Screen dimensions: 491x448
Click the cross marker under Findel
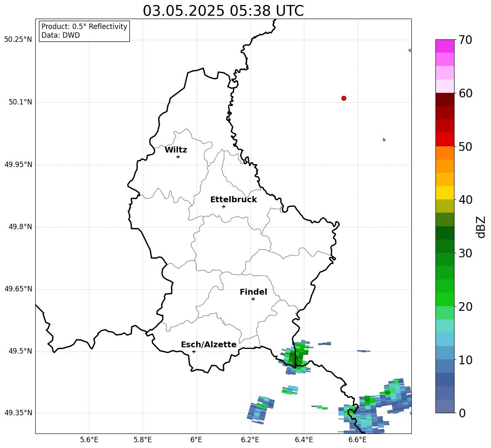(x=253, y=299)
